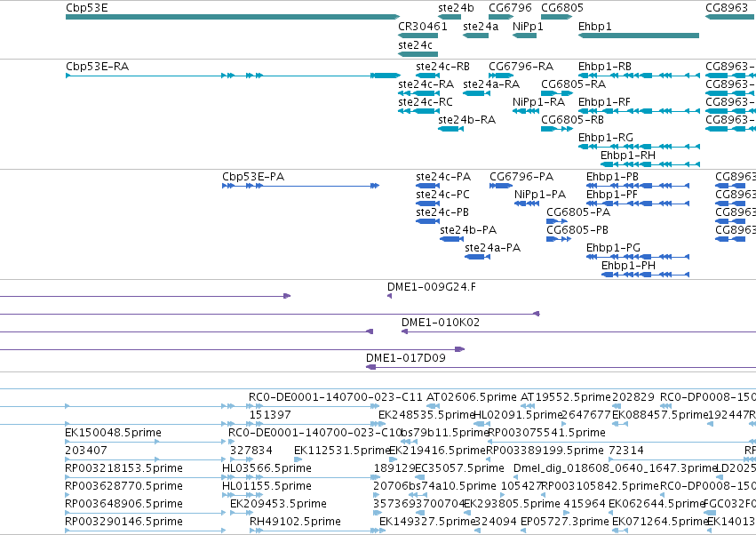The image size is (756, 535).
Task: Open the CG6805-PB protein label
Action: pos(577,230)
